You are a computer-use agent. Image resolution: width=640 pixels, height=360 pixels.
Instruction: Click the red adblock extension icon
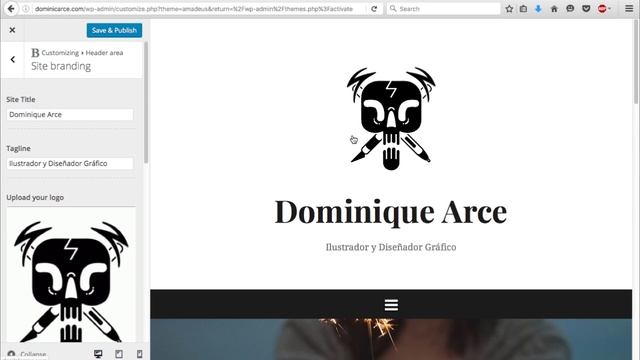pyautogui.click(x=602, y=9)
